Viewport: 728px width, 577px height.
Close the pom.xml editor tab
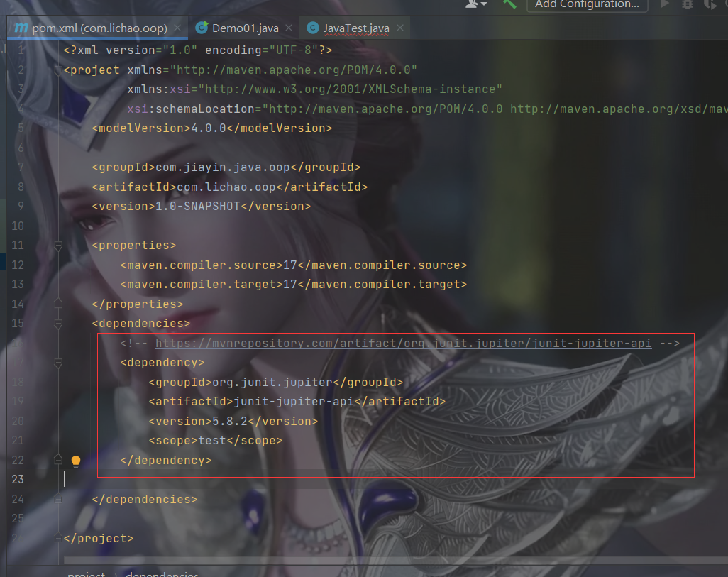click(x=177, y=28)
